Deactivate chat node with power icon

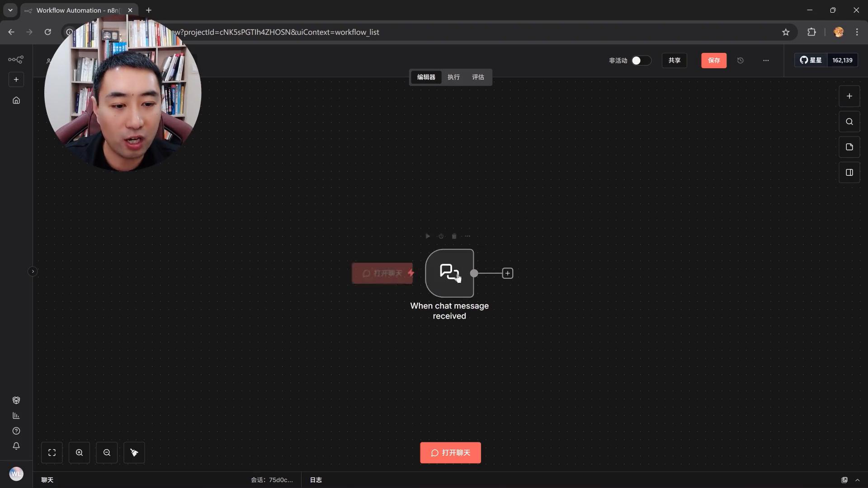click(441, 236)
